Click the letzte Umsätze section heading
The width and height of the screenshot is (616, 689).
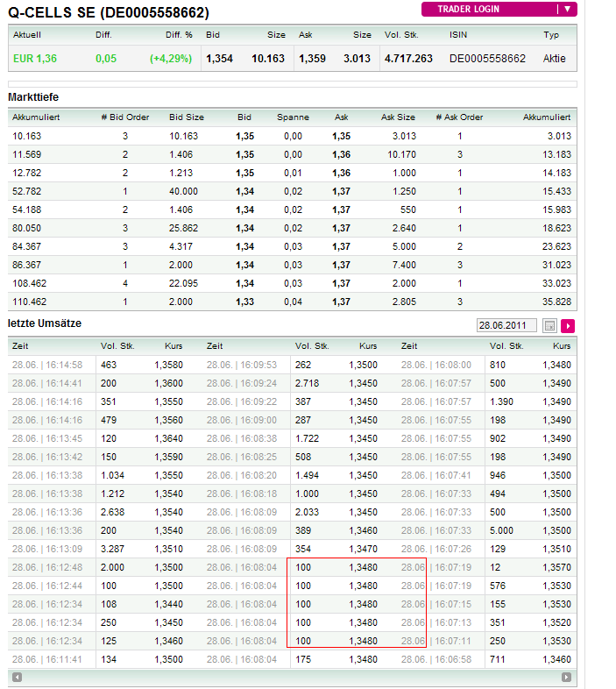click(x=45, y=323)
